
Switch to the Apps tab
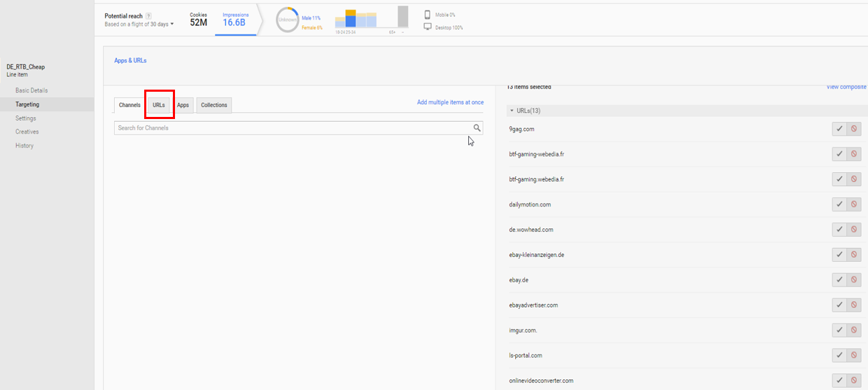(x=183, y=105)
